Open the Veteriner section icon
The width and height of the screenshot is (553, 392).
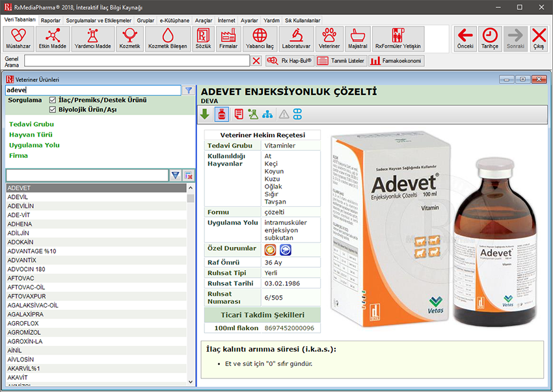point(330,38)
